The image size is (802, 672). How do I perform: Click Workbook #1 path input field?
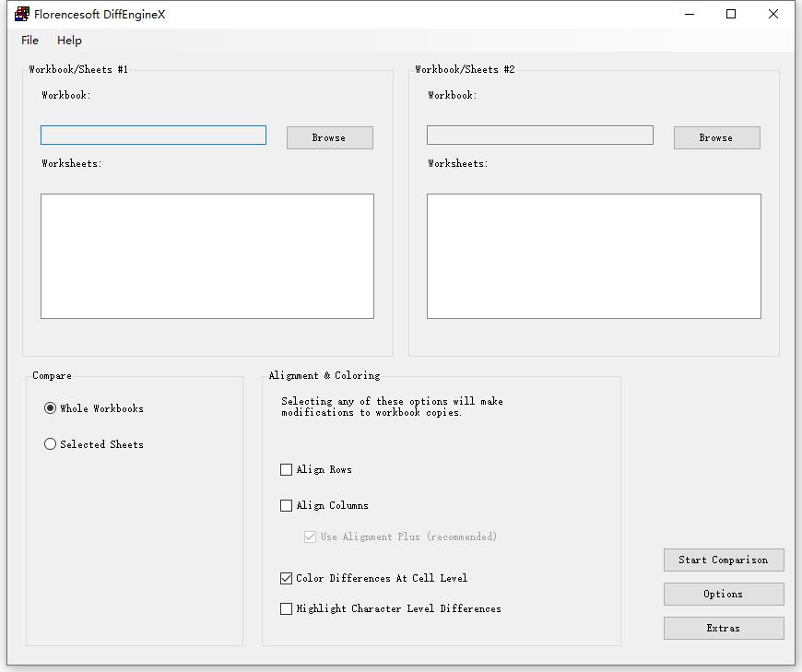click(x=153, y=136)
